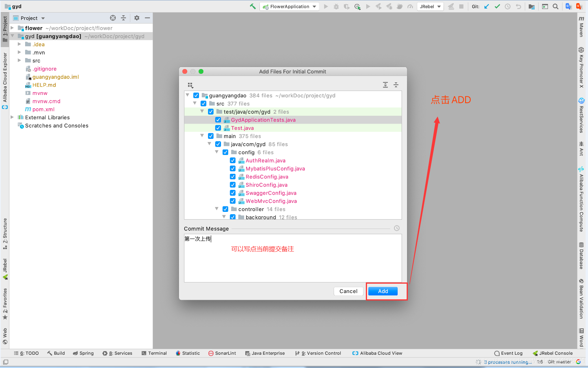Run FlowerApplication with the play icon
Image resolution: width=588 pixels, height=368 pixels.
coord(326,6)
